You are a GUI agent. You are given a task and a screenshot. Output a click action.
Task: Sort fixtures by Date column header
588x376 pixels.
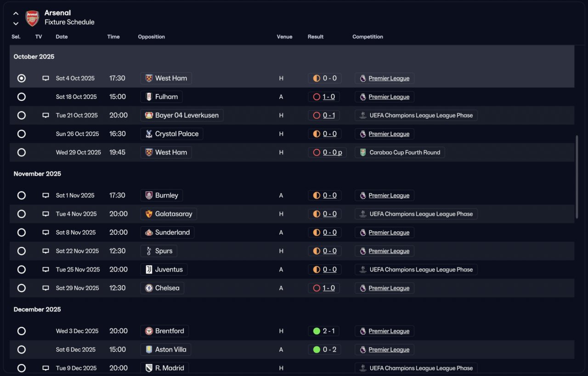(62, 37)
